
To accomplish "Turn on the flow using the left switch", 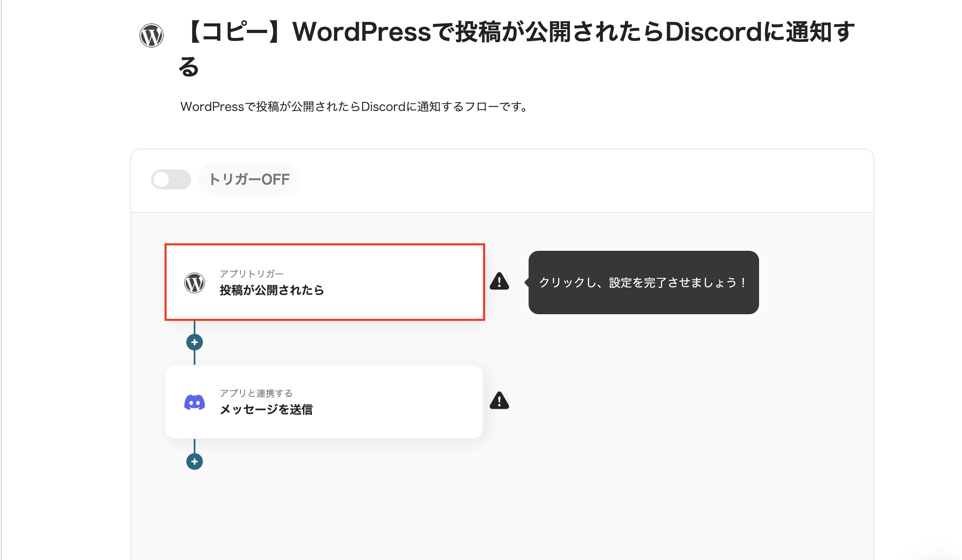I will coord(171,179).
